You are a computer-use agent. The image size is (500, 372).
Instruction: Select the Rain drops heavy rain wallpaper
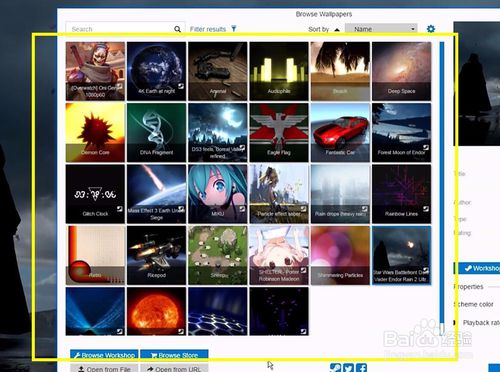click(x=340, y=194)
